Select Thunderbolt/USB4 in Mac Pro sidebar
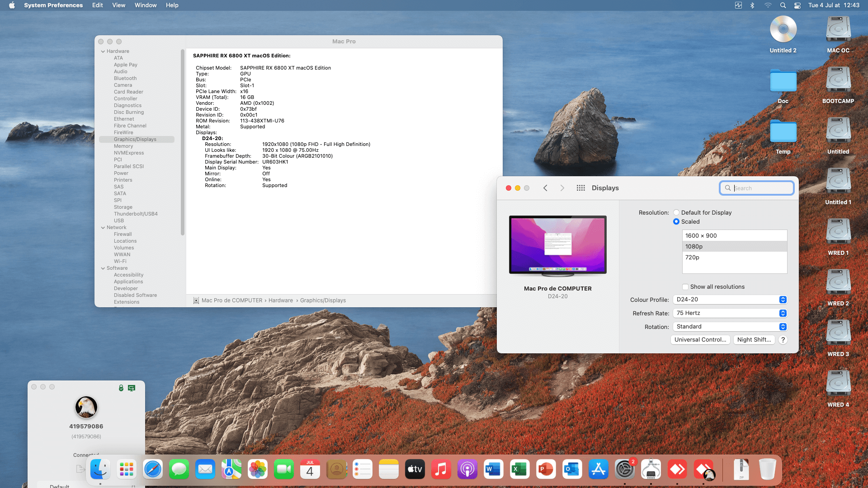 click(x=136, y=214)
